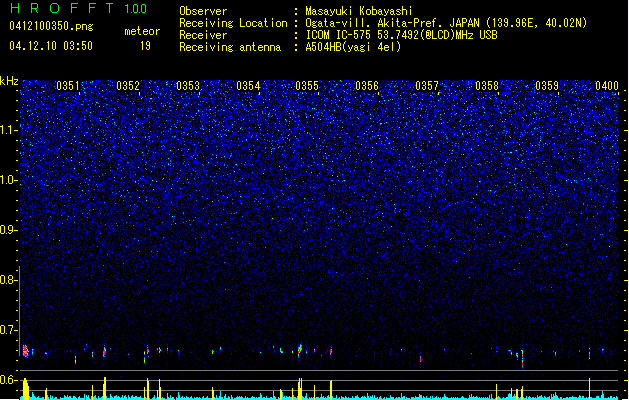Click the Ogata-vill. Akita-Pref. JAPAN location text
Image resolution: width=629 pixels, height=400 pixels.
point(446,23)
